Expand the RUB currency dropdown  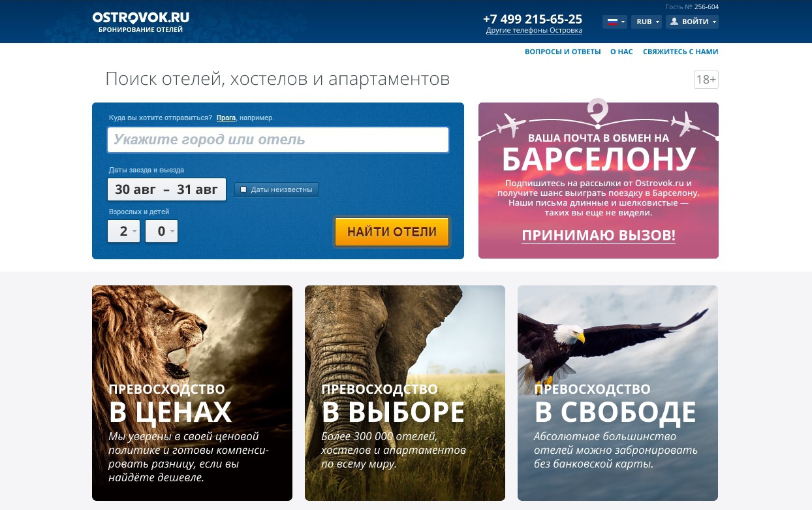[646, 22]
